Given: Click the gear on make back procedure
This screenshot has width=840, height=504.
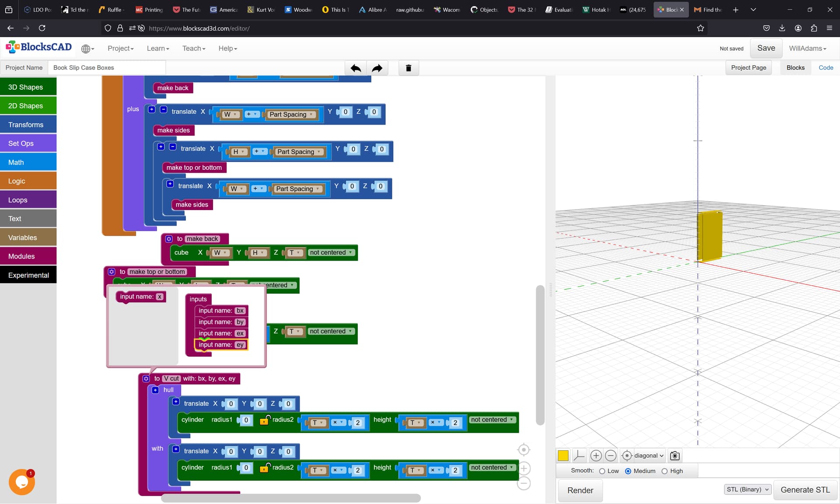Looking at the screenshot, I should (169, 239).
